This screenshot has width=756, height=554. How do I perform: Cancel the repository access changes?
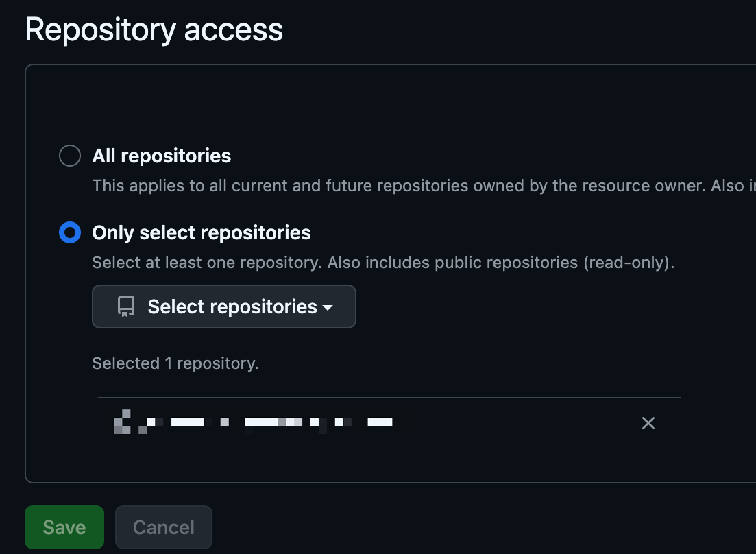164,527
